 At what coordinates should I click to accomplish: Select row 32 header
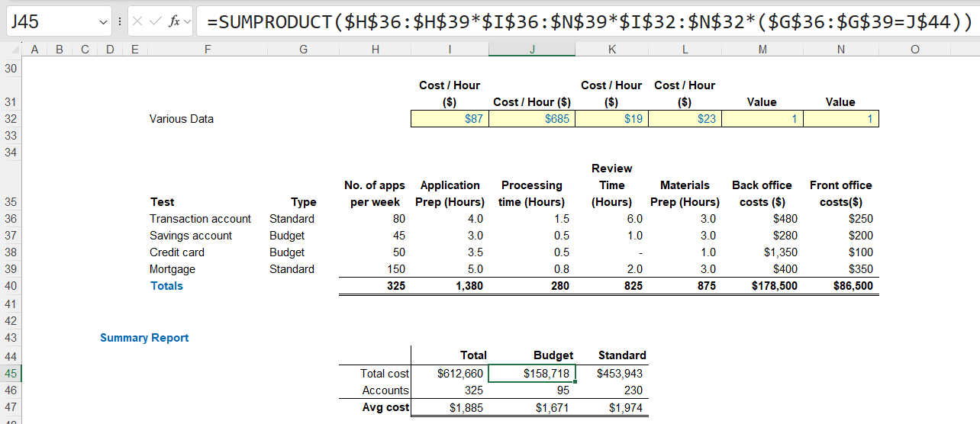[x=11, y=119]
